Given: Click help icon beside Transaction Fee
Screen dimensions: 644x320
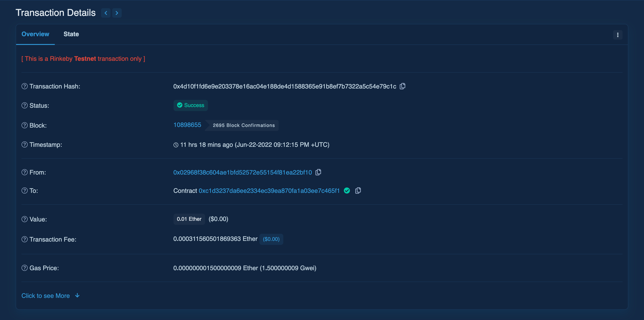Looking at the screenshot, I should click(25, 239).
